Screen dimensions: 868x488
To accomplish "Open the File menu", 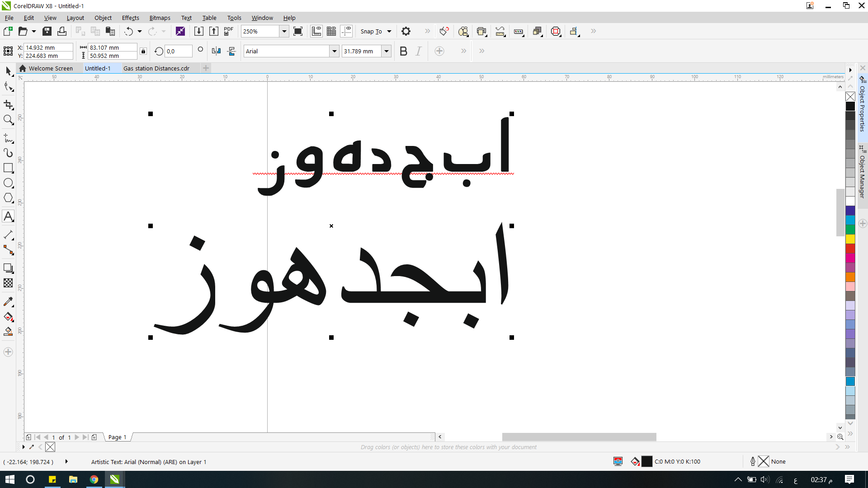I will click(x=9, y=18).
